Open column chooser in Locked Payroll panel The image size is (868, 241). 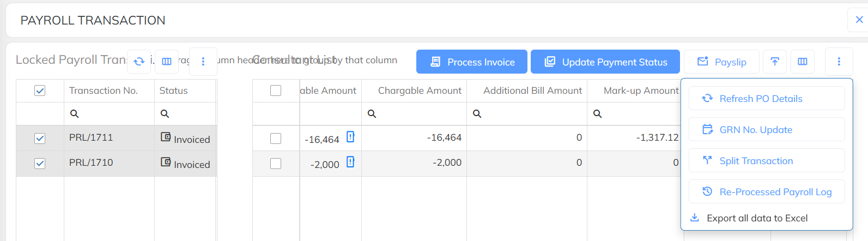pos(167,62)
